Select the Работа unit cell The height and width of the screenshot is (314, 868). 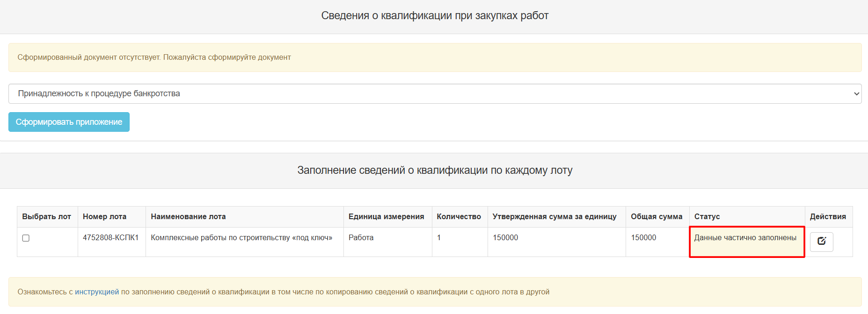[x=361, y=238]
